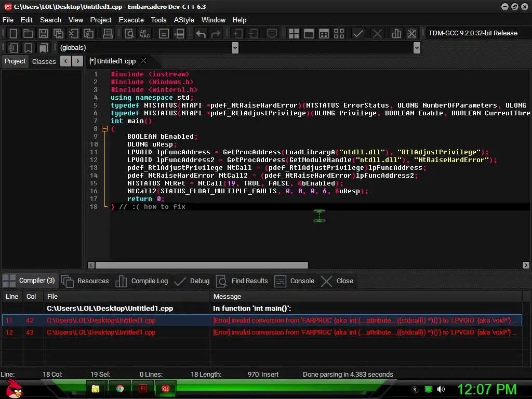
Task: Open the Replace (AB→AC) tool
Action: (144, 34)
